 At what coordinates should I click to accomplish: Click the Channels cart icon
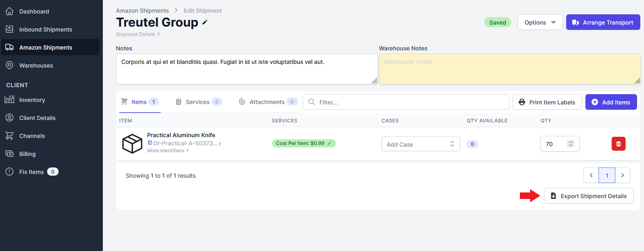9,136
